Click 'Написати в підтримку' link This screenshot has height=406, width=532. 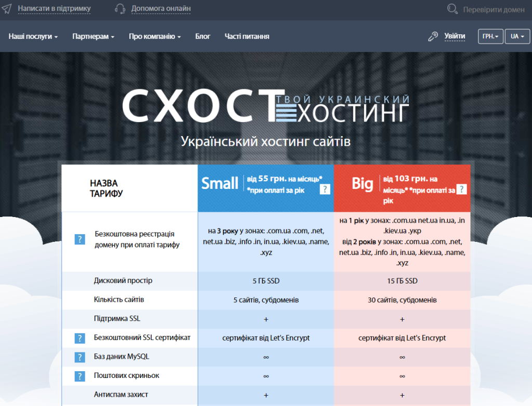pos(54,9)
